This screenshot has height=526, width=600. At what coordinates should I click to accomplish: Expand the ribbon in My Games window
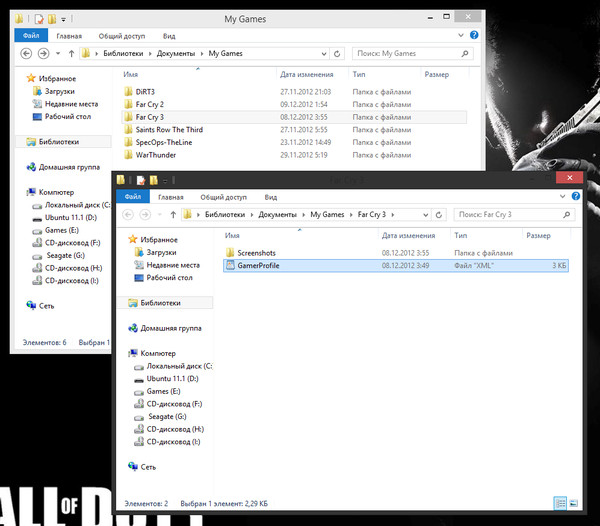click(461, 35)
